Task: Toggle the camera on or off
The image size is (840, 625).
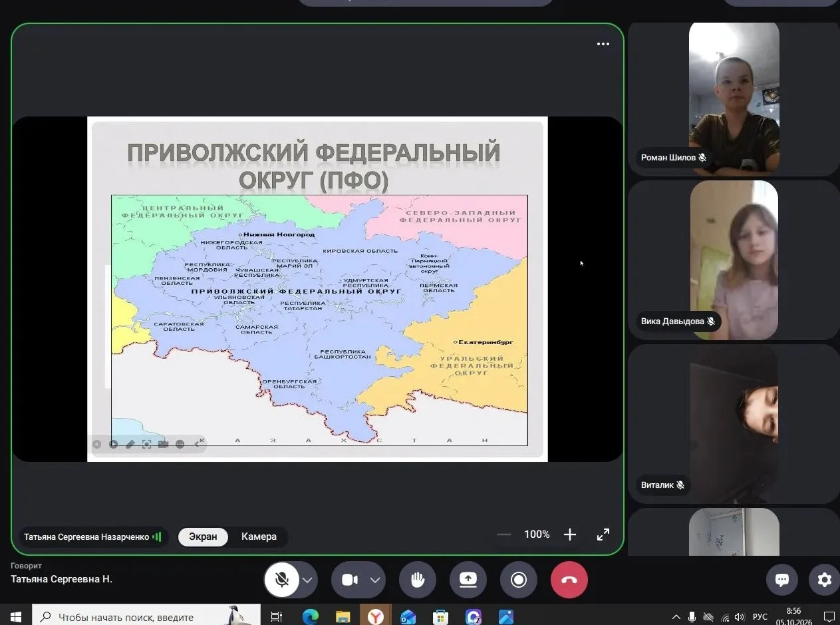Action: (x=350, y=580)
